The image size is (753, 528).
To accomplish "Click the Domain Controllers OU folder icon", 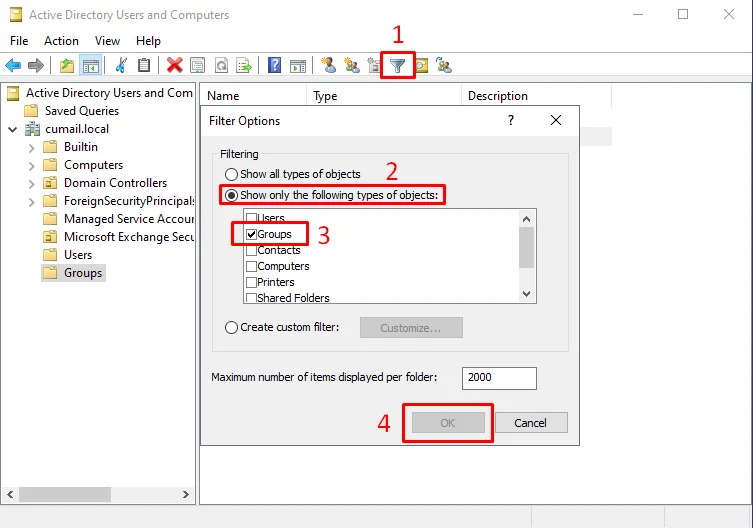I will coord(50,183).
